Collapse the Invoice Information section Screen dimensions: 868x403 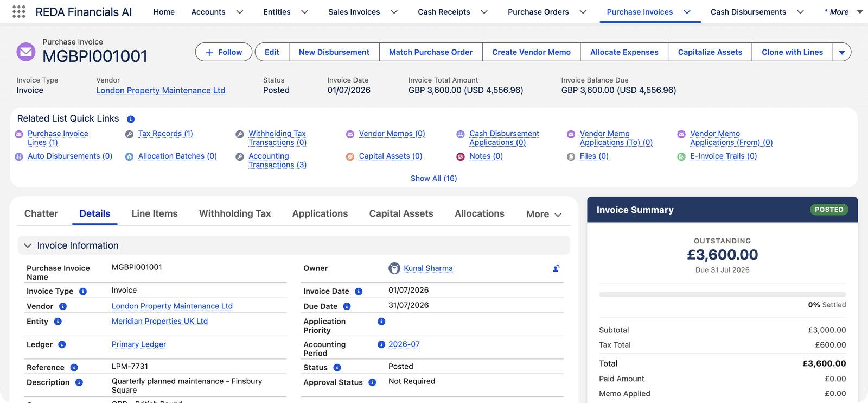tap(28, 245)
